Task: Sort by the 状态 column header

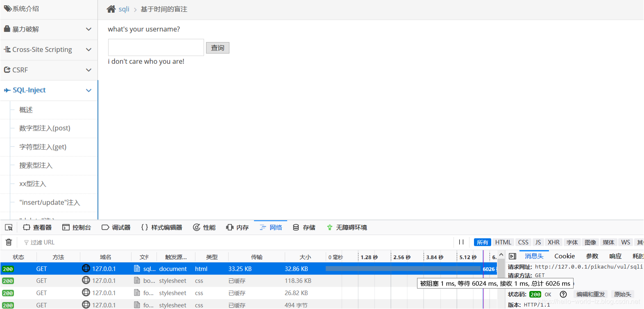Action: tap(18, 257)
